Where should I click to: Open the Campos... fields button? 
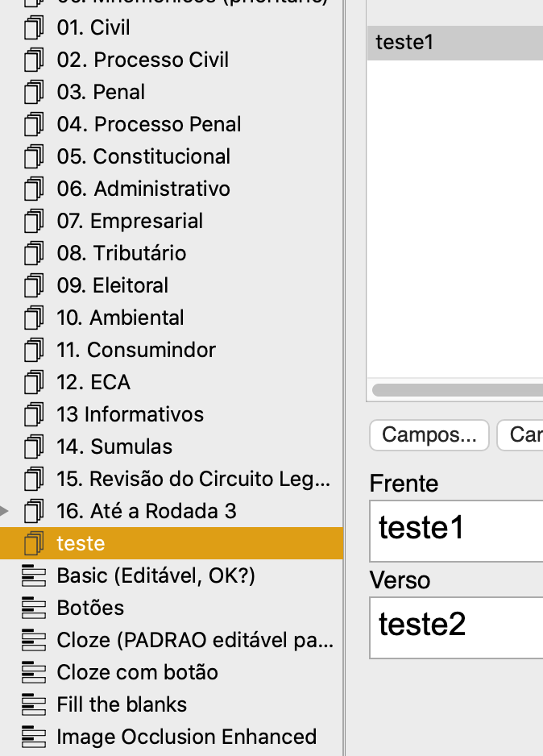(429, 435)
